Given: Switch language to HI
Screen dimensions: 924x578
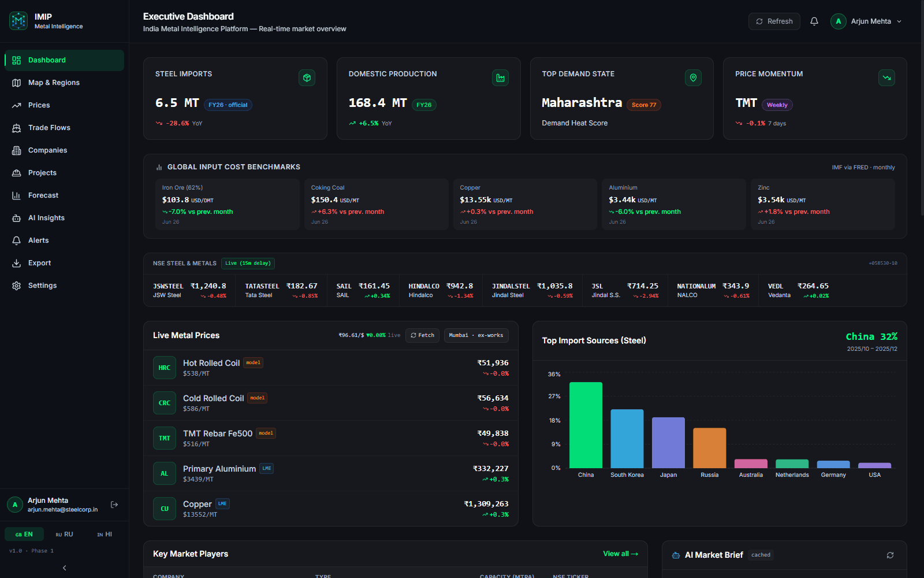Looking at the screenshot, I should tap(105, 534).
